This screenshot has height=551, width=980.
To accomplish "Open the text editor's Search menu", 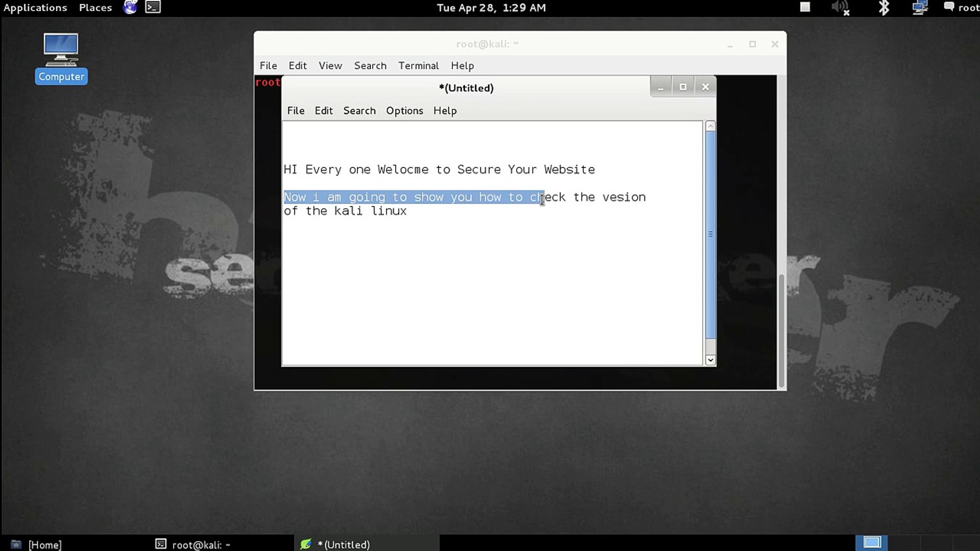I will (x=359, y=111).
